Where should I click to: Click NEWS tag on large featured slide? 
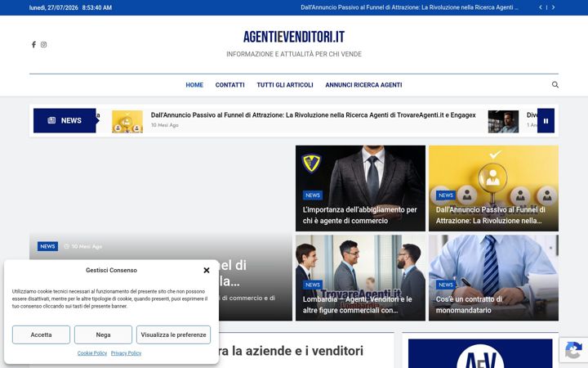pos(47,247)
